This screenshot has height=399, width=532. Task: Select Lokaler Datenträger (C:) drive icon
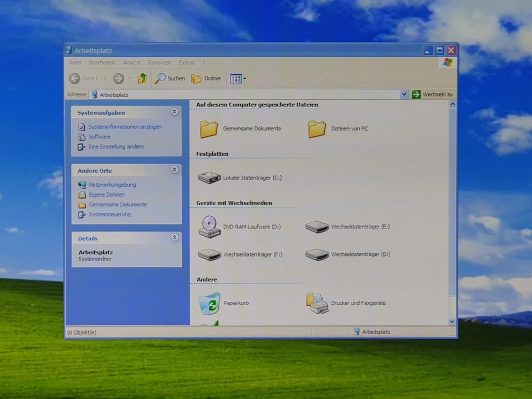[209, 177]
